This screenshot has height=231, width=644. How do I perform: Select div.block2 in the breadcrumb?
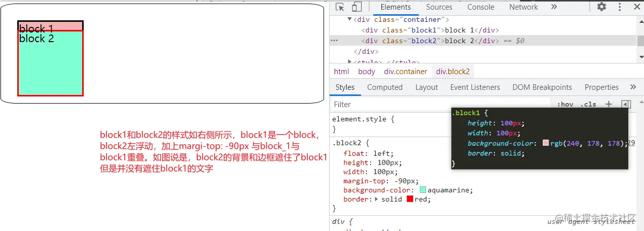(453, 72)
